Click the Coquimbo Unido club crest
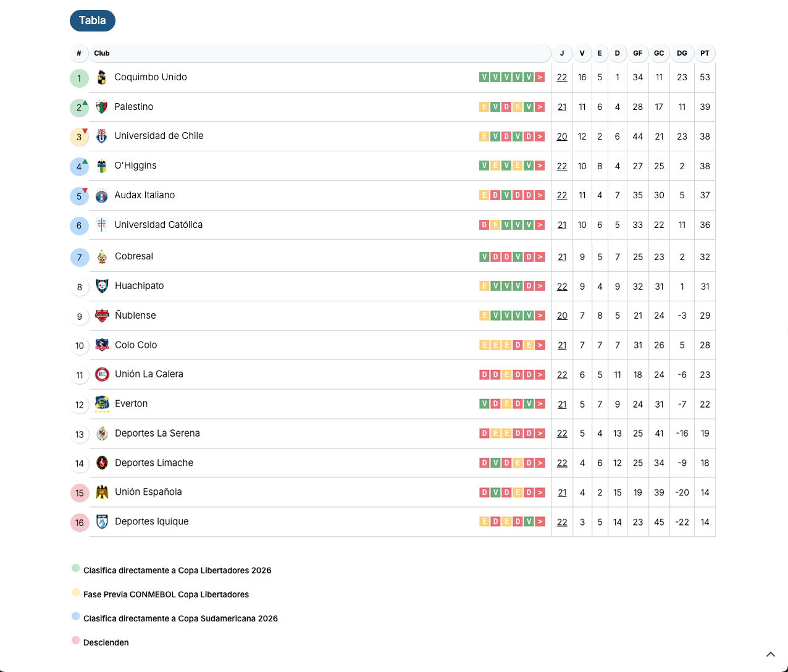The width and height of the screenshot is (788, 672). point(102,77)
